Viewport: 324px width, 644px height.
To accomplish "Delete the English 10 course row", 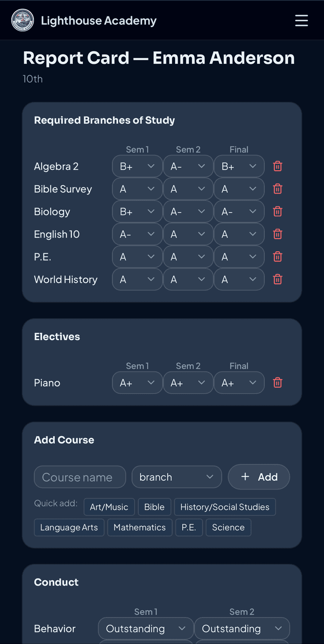I will (x=277, y=234).
